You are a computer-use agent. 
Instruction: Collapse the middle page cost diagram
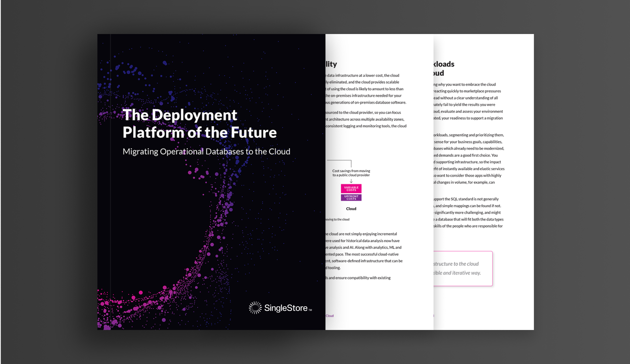tap(351, 187)
